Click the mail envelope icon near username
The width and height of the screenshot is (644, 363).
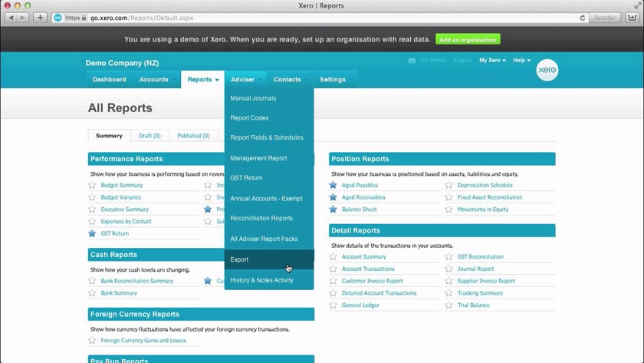(412, 61)
